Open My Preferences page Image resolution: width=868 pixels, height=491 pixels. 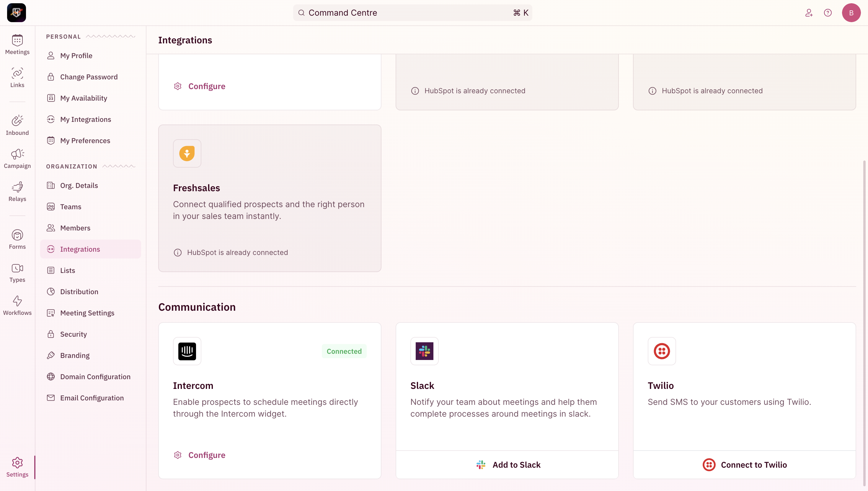tap(90, 141)
